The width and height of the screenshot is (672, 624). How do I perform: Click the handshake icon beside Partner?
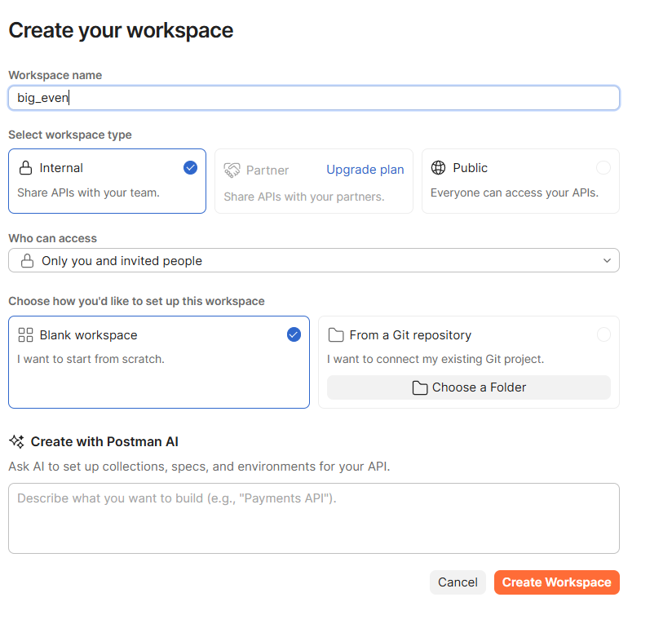(232, 170)
